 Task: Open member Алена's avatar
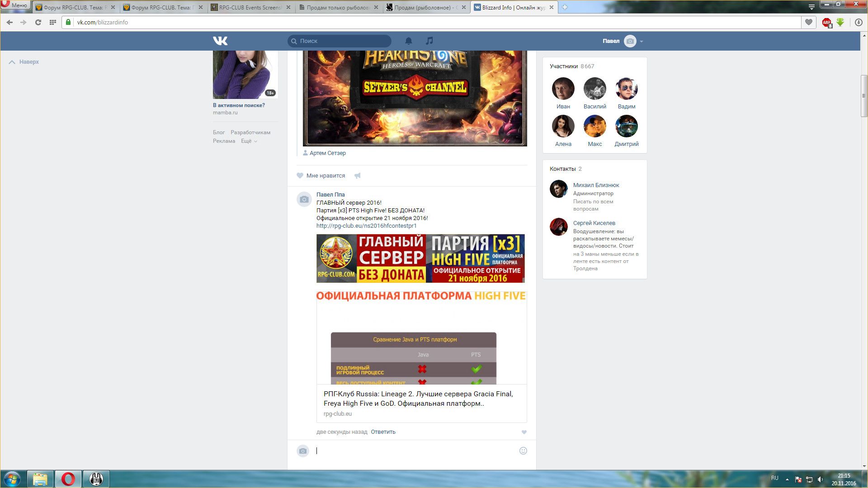(x=563, y=126)
